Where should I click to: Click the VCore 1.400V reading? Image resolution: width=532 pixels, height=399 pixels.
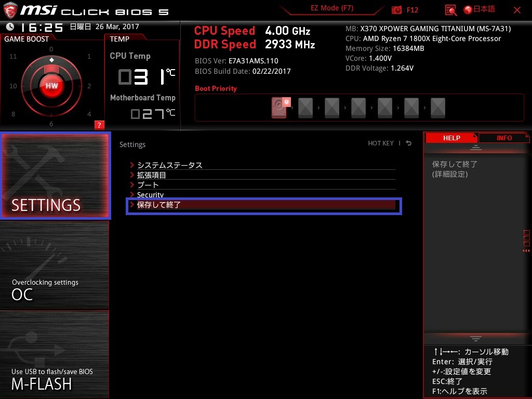point(368,58)
